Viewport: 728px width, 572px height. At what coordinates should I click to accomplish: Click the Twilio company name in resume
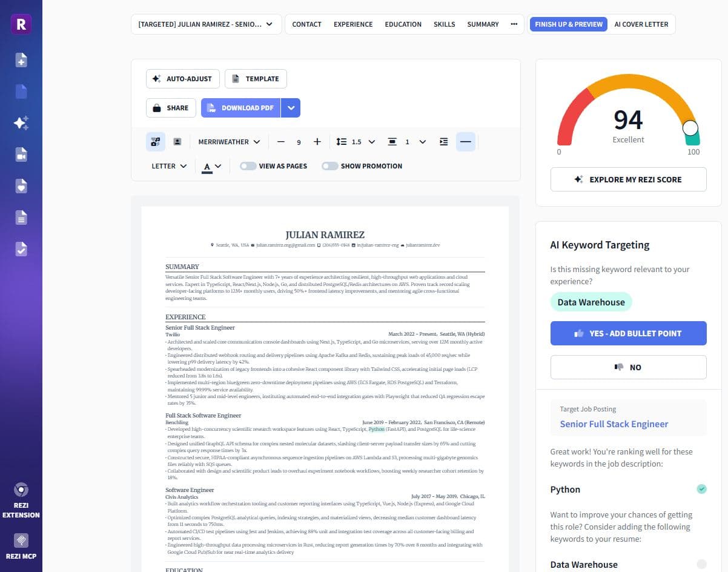point(172,334)
